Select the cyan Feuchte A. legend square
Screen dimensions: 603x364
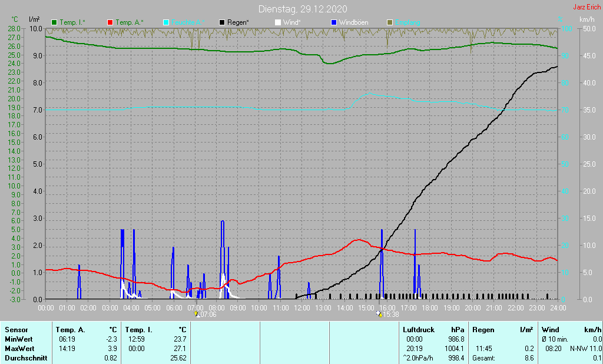(x=166, y=23)
